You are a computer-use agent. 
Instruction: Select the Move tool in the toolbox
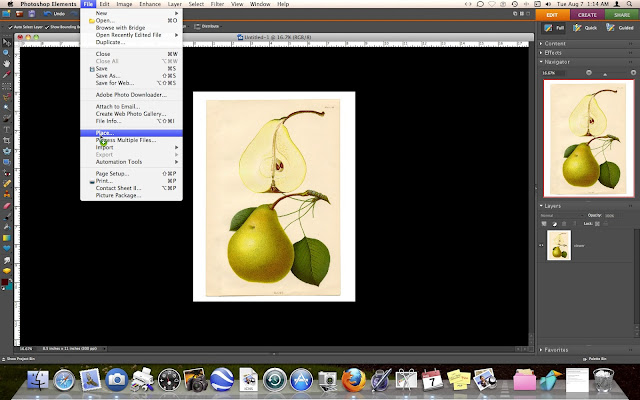pyautogui.click(x=7, y=42)
